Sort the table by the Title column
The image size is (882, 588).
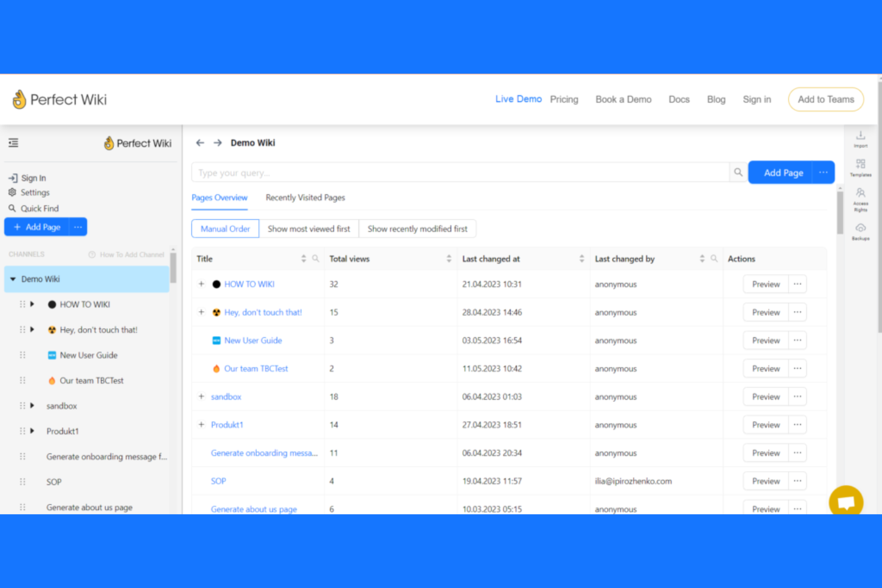click(x=303, y=259)
